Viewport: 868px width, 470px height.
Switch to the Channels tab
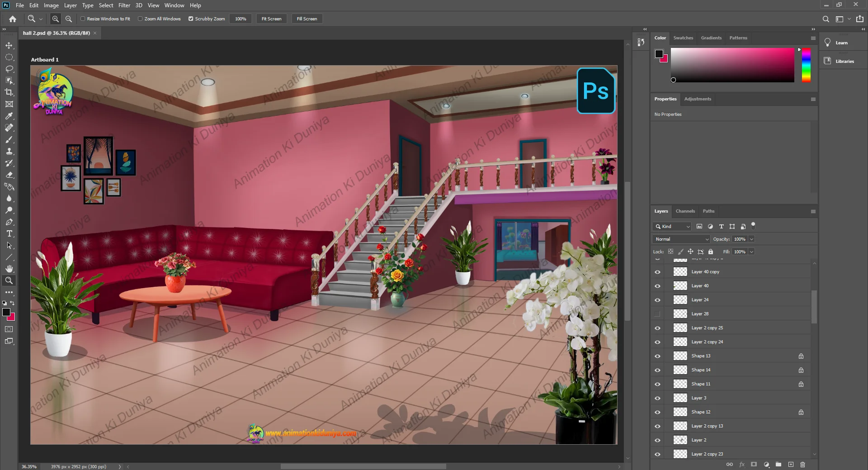pyautogui.click(x=685, y=211)
